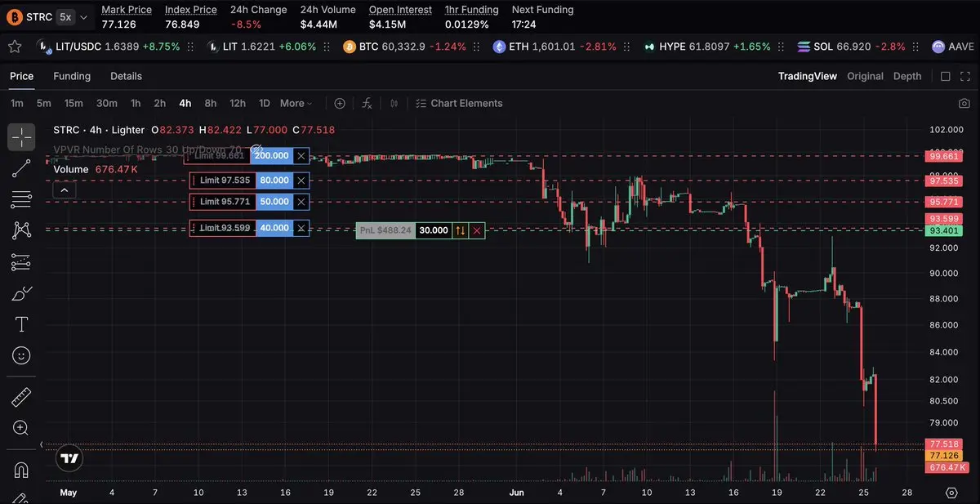This screenshot has width=980, height=504.
Task: Toggle the magnet snap mode
Action: pyautogui.click(x=21, y=471)
